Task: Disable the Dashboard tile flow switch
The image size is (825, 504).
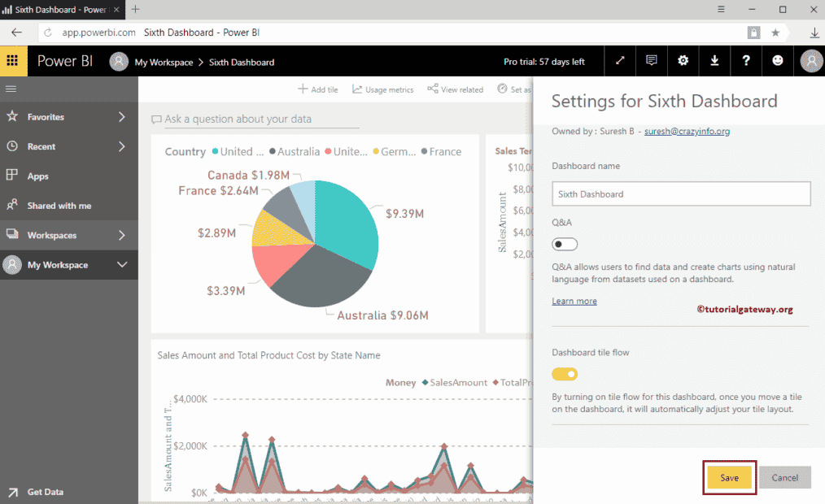Action: pos(565,374)
